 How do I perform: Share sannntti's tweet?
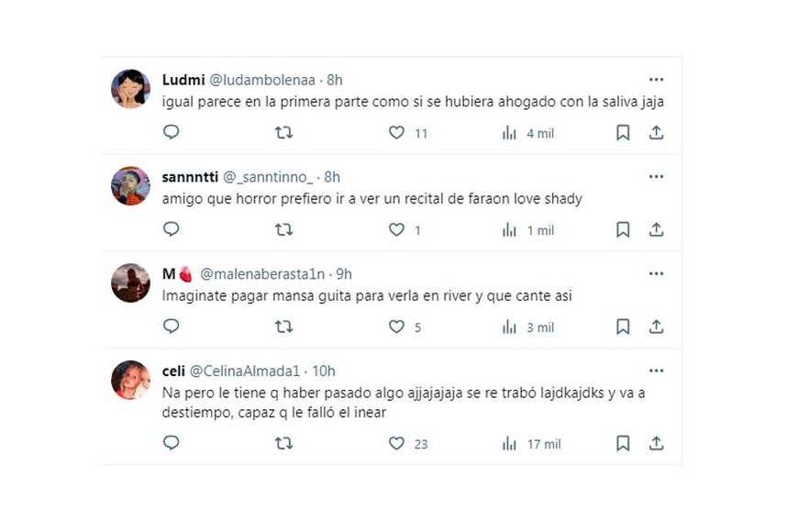pyautogui.click(x=656, y=230)
